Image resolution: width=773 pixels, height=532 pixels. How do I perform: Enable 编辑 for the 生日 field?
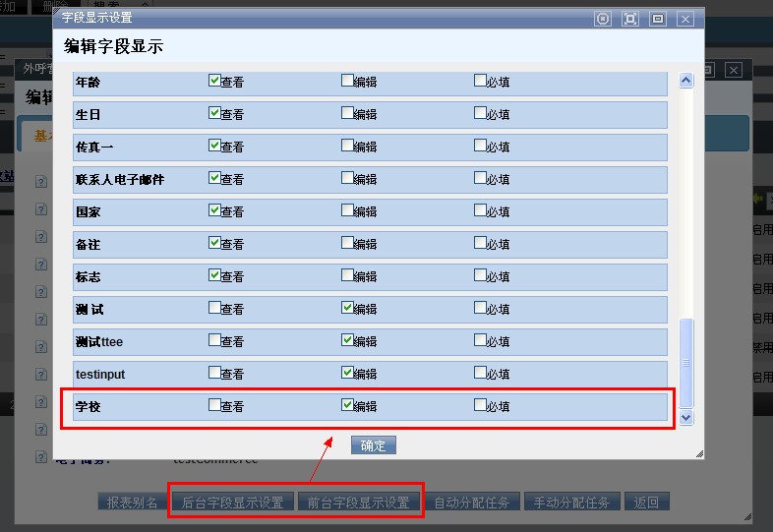click(x=347, y=113)
